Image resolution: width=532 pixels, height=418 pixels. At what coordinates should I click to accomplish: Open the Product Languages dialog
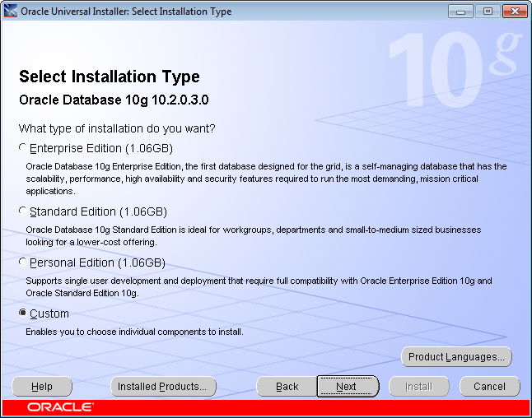(456, 356)
